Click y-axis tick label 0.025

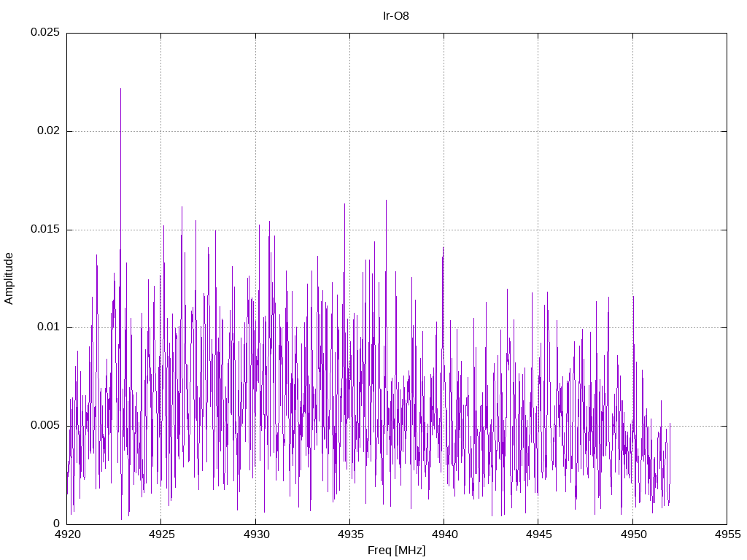(45, 32)
